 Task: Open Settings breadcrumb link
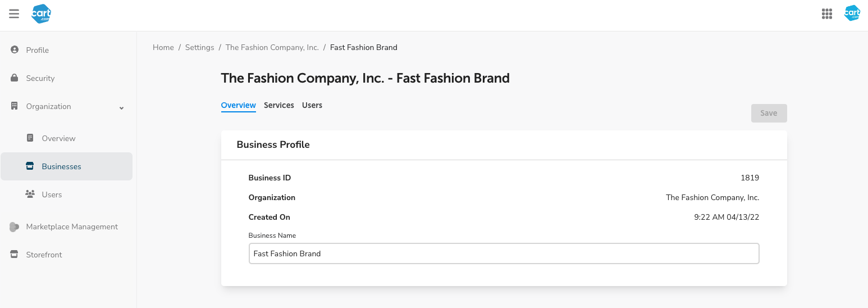coord(199,48)
